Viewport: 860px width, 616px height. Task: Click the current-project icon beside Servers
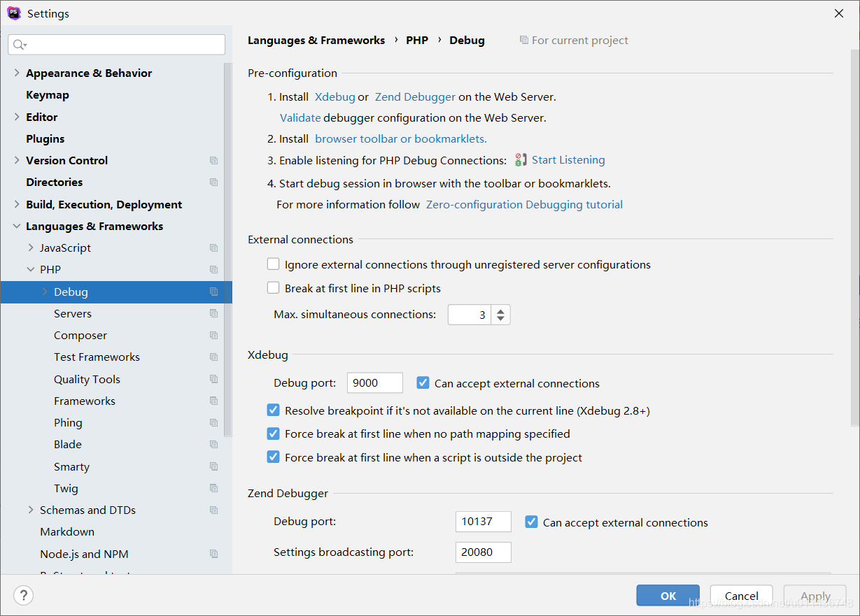[213, 313]
